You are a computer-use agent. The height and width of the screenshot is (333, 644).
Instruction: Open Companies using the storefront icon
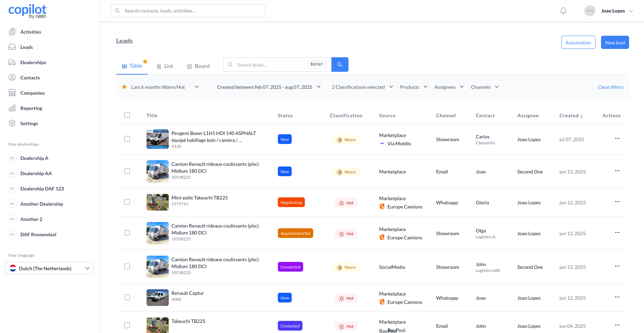[12, 93]
